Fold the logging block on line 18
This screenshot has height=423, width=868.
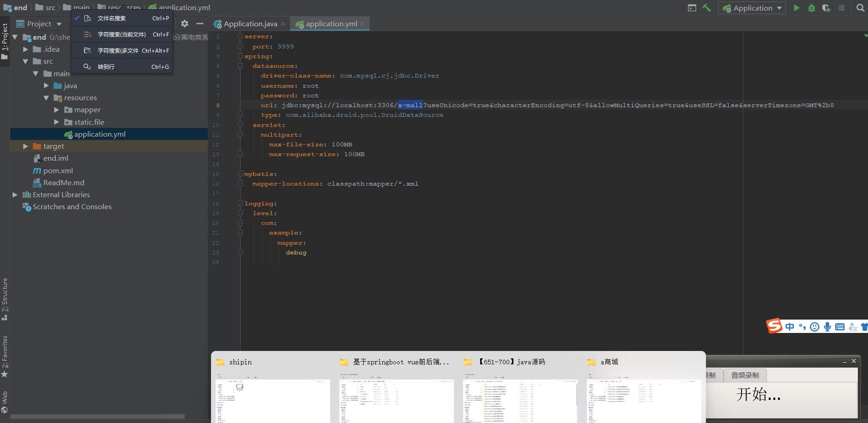pos(240,203)
